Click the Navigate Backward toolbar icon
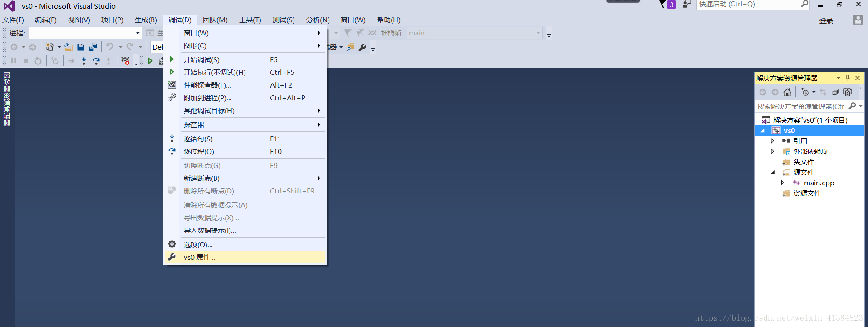This screenshot has width=868, height=327. pos(14,47)
